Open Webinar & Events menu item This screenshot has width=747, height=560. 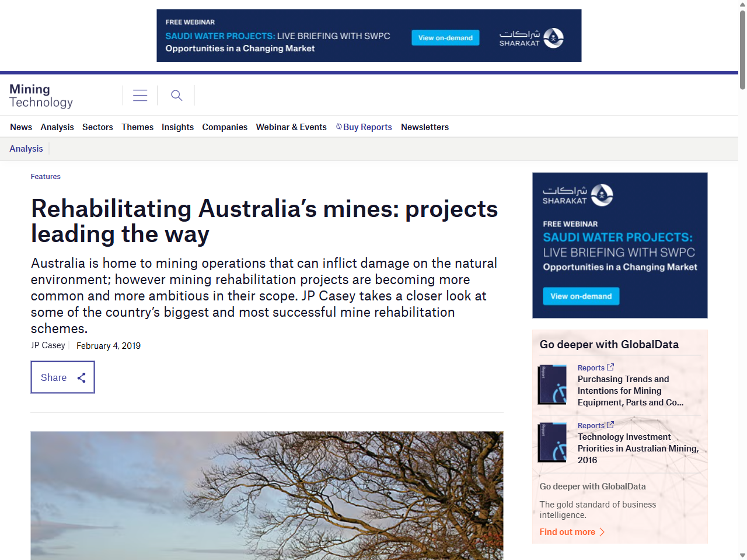(x=291, y=127)
